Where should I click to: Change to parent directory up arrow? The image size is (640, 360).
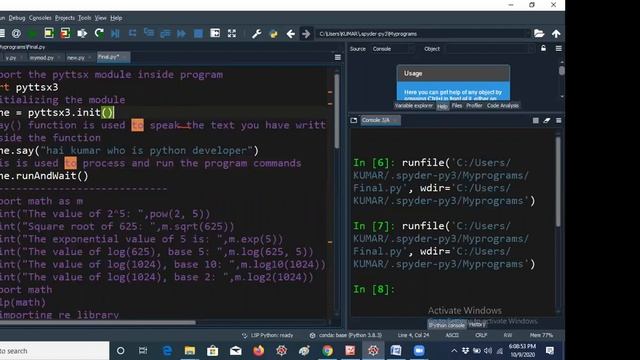coord(556,33)
